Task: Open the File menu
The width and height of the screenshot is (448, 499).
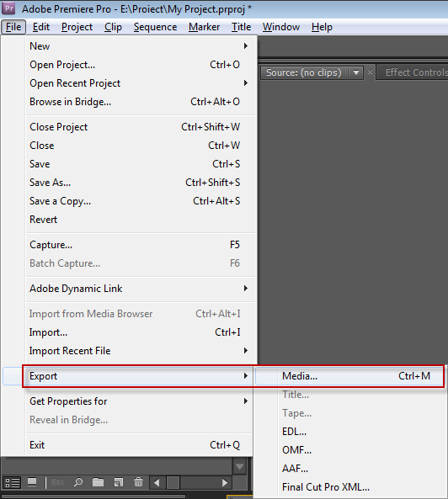Action: 13,27
